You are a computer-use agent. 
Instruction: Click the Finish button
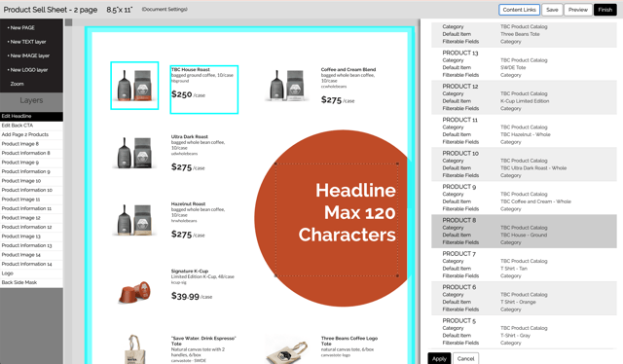pyautogui.click(x=605, y=10)
